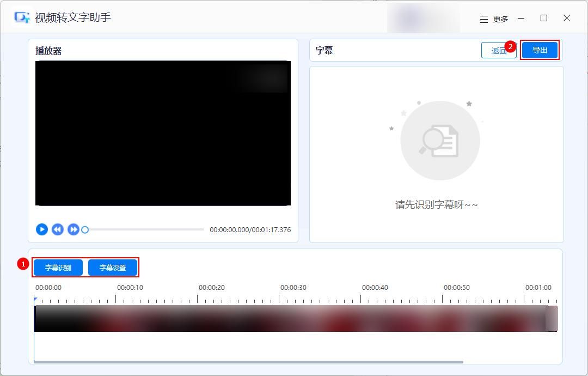Click the 返回 back button
Screen dimensions: 588x376
click(499, 50)
